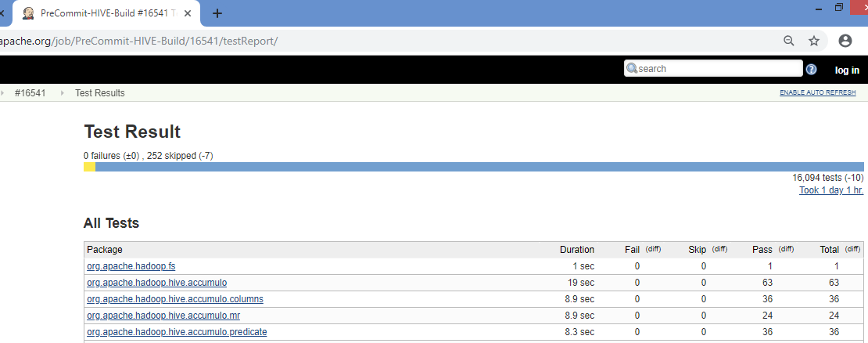The image size is (868, 343).
Task: Open the browser zoom magnifier icon
Action: [789, 41]
